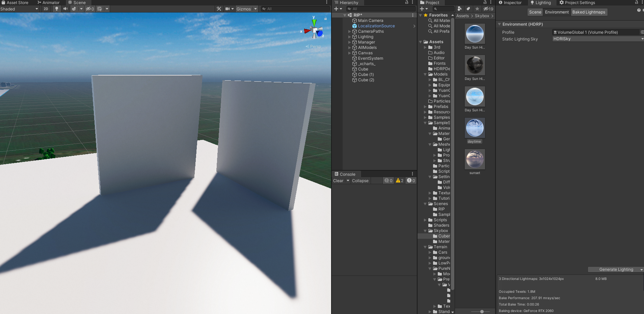Toggle scene lighting with the lightbulb icon
This screenshot has width=644, height=314.
[56, 9]
